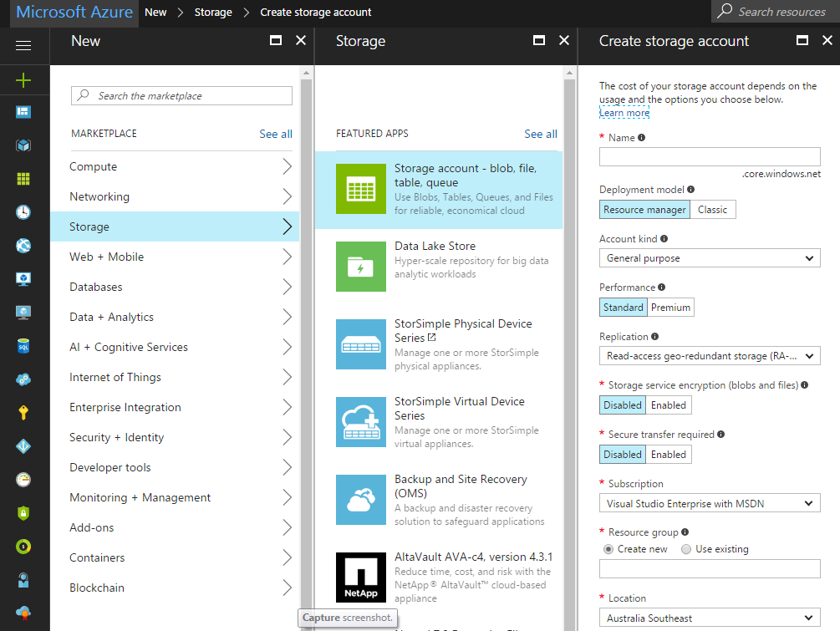Click See all next to Featured Apps
The height and width of the screenshot is (631, 840).
pyautogui.click(x=541, y=134)
